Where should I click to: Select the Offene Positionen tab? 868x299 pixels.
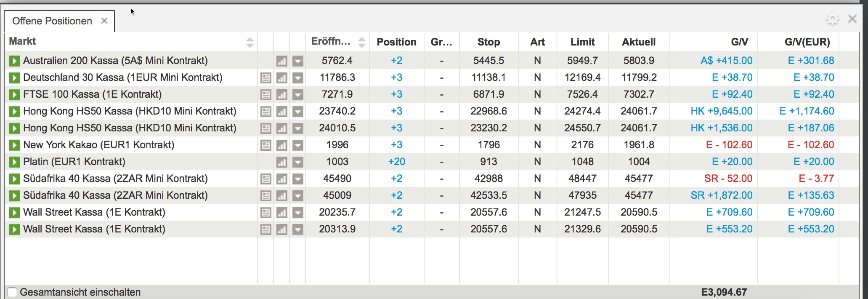[x=52, y=21]
